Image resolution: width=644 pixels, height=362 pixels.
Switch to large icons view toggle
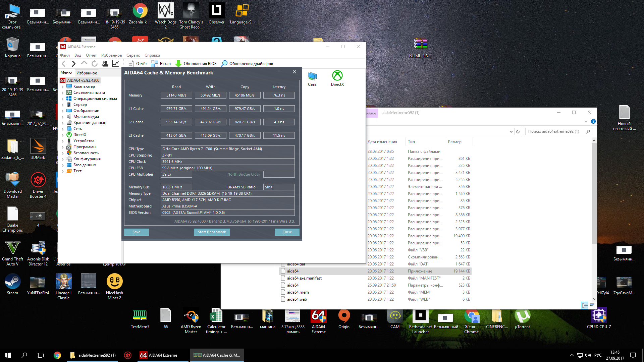[x=592, y=305]
